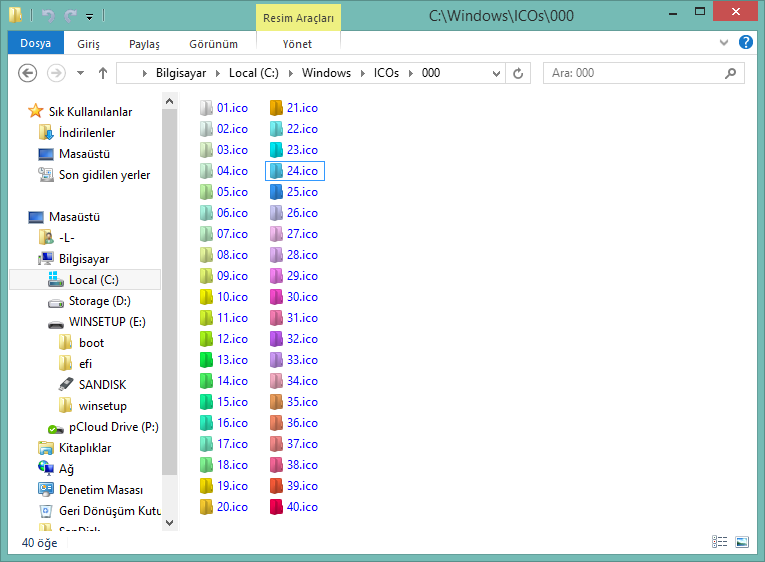
Task: Open the boot folder in tree
Action: coord(91,343)
